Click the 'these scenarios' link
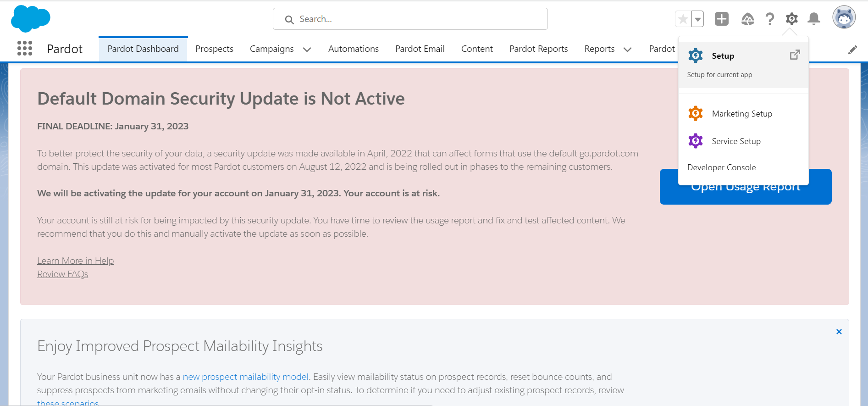 (x=68, y=402)
